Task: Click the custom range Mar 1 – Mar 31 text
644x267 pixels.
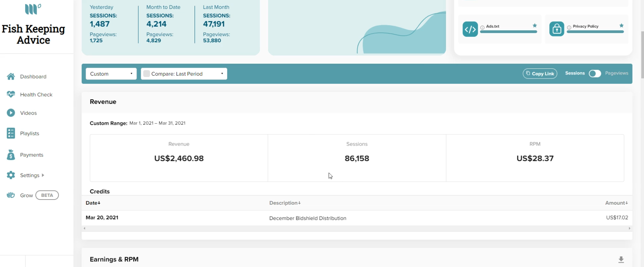Action: click(x=157, y=123)
